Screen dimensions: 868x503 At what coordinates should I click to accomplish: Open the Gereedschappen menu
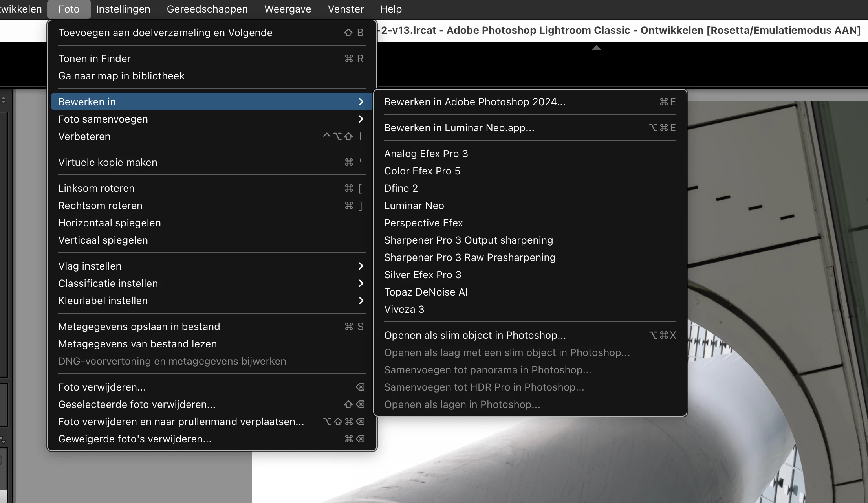coord(207,9)
